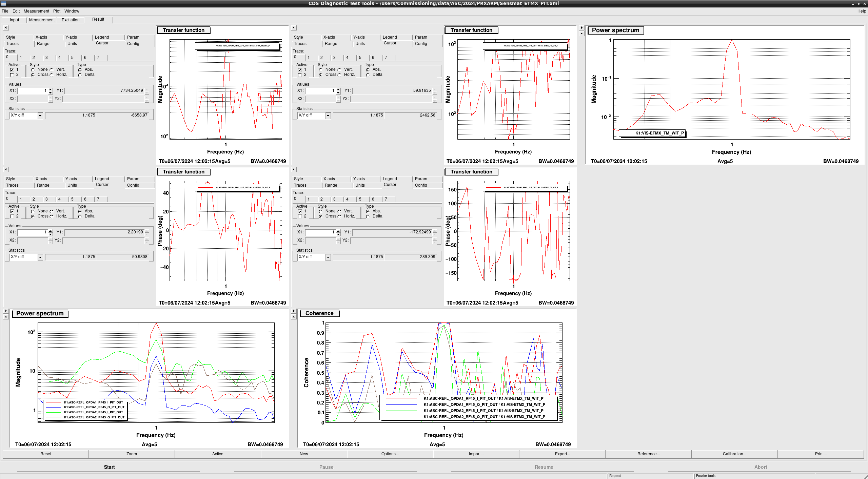868x479 pixels.
Task: Minimize the CDS Diagnostic Test Tools window
Action: coord(853,3)
